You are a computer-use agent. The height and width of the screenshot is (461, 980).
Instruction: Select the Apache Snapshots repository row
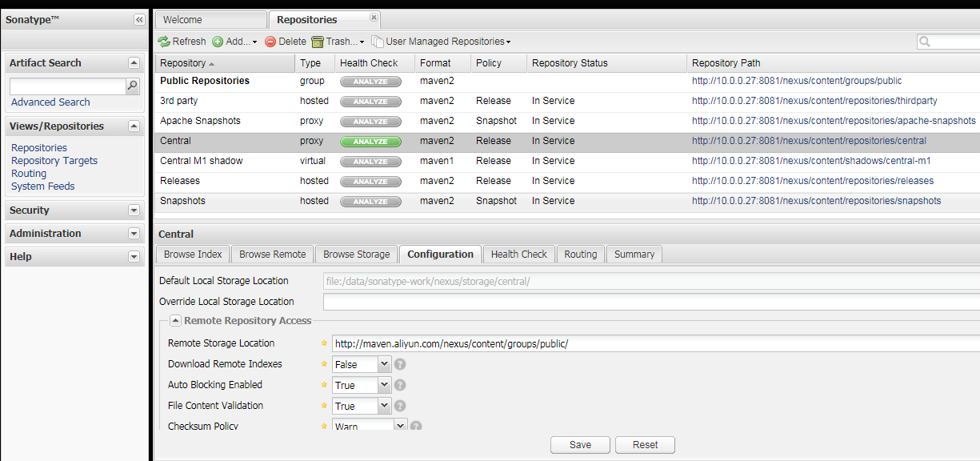point(567,121)
